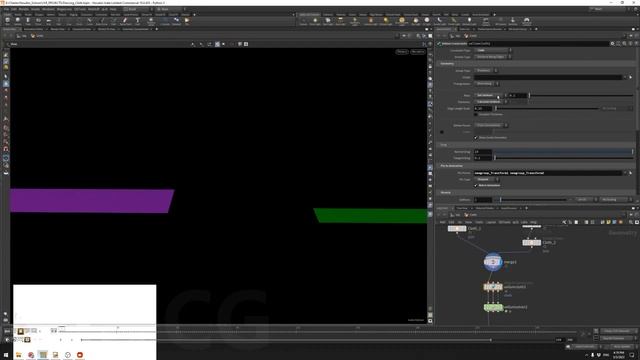Adjust the Mass value slider

[581, 95]
